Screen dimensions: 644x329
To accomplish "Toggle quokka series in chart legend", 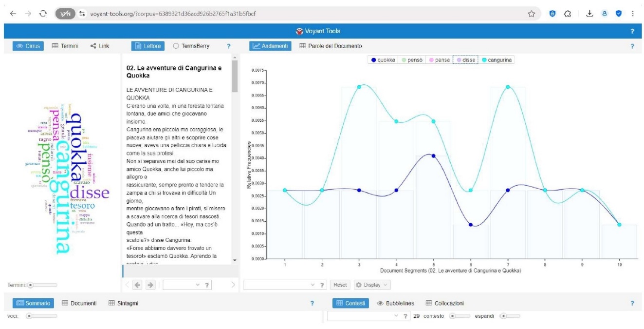I will pyautogui.click(x=383, y=60).
